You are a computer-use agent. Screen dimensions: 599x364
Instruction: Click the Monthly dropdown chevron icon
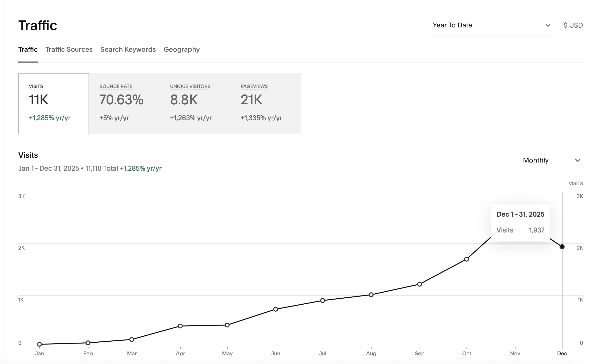pos(578,160)
